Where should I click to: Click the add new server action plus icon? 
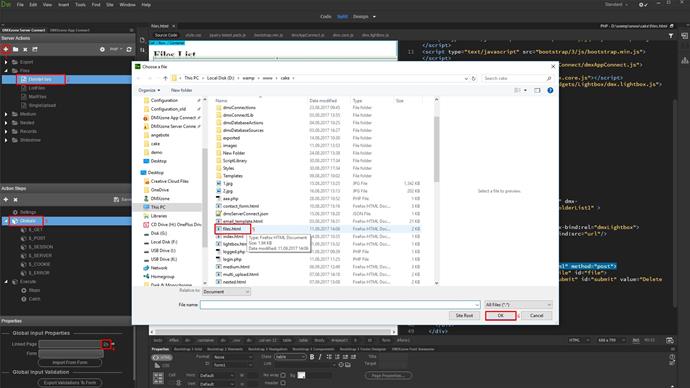tap(6, 49)
